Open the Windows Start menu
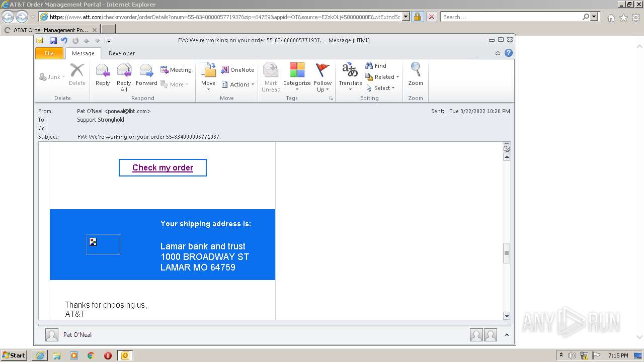This screenshot has width=644, height=362. pos(14,355)
